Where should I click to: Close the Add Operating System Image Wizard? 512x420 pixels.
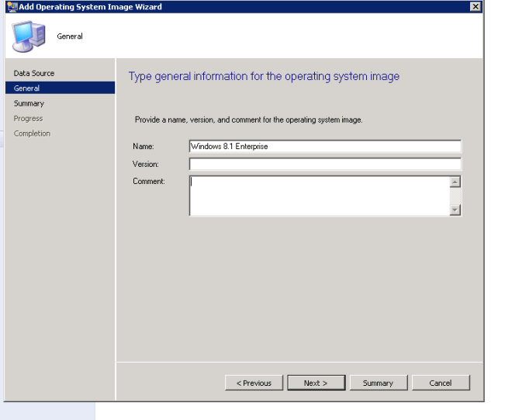click(475, 6)
